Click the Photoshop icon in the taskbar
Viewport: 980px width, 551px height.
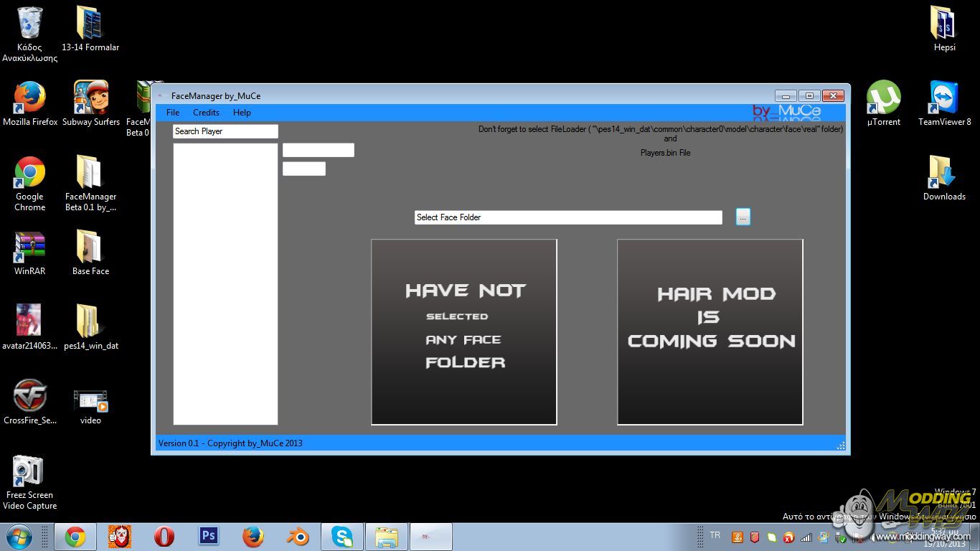[209, 536]
